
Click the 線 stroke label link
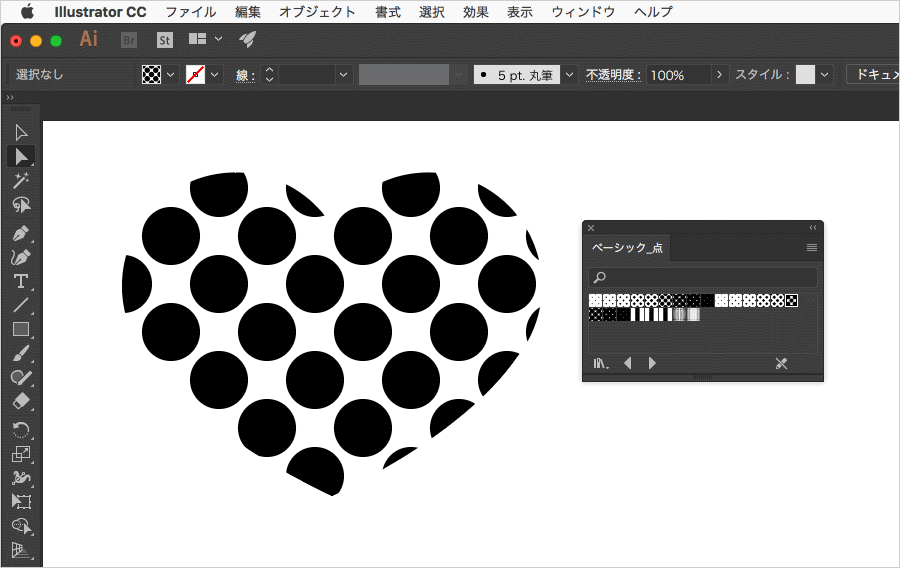[x=245, y=75]
